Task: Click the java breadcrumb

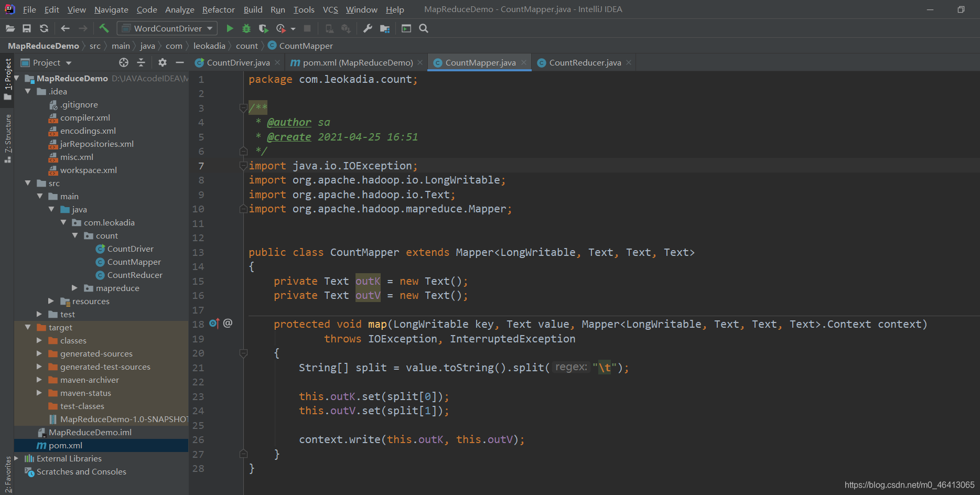Action: point(147,46)
